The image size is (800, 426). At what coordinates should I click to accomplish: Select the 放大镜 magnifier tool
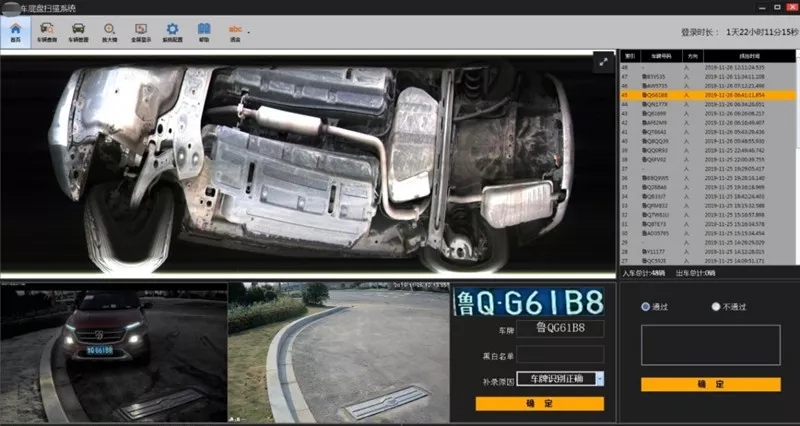click(x=110, y=31)
